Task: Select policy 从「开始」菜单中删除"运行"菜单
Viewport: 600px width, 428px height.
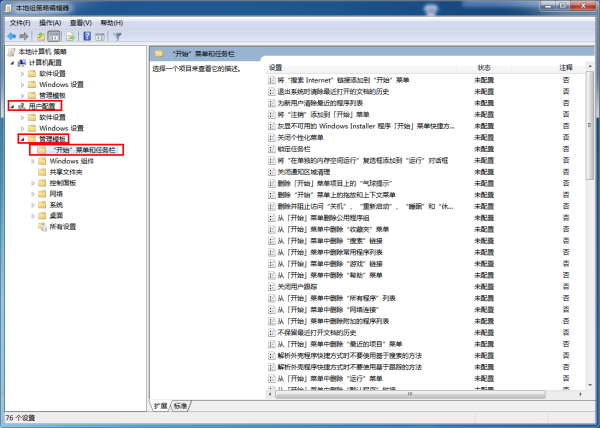Action: pos(330,379)
